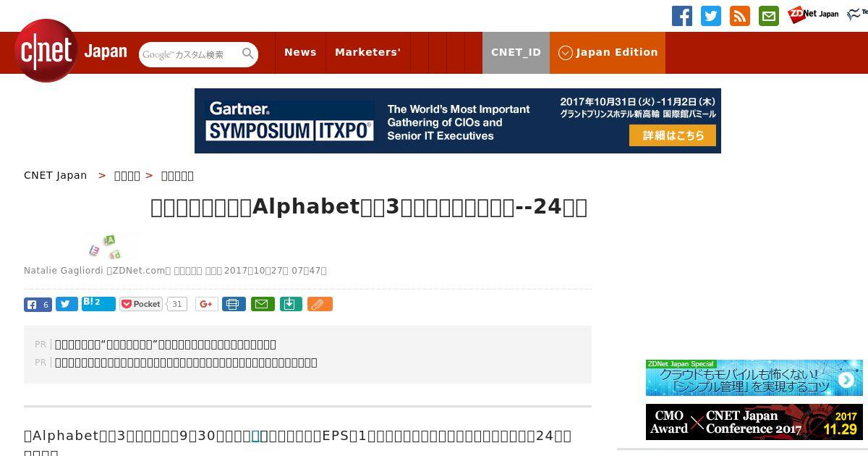Image resolution: width=868 pixels, height=456 pixels.
Task: Open the CNET Twitter icon in header
Action: [711, 16]
